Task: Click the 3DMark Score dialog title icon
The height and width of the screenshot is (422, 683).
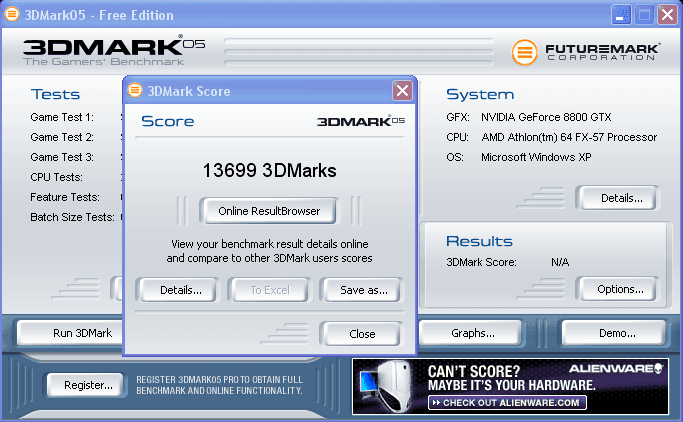Action: coord(135,90)
